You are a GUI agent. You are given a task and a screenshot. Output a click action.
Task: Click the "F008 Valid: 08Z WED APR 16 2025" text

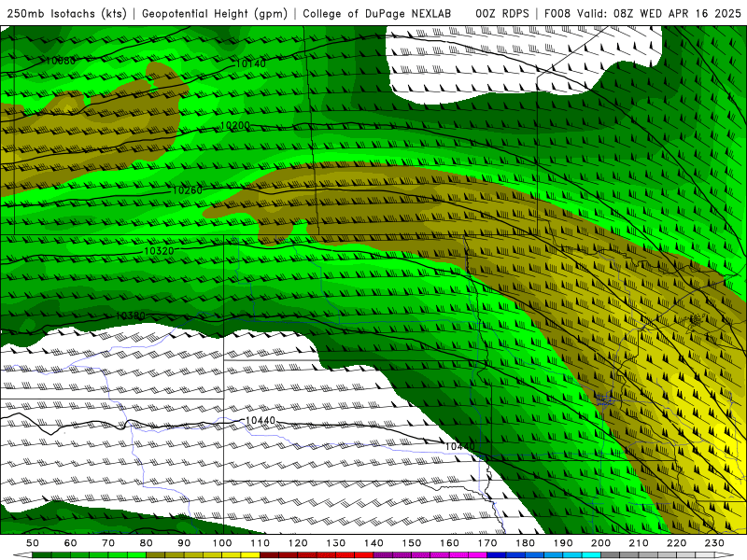[x=642, y=14]
